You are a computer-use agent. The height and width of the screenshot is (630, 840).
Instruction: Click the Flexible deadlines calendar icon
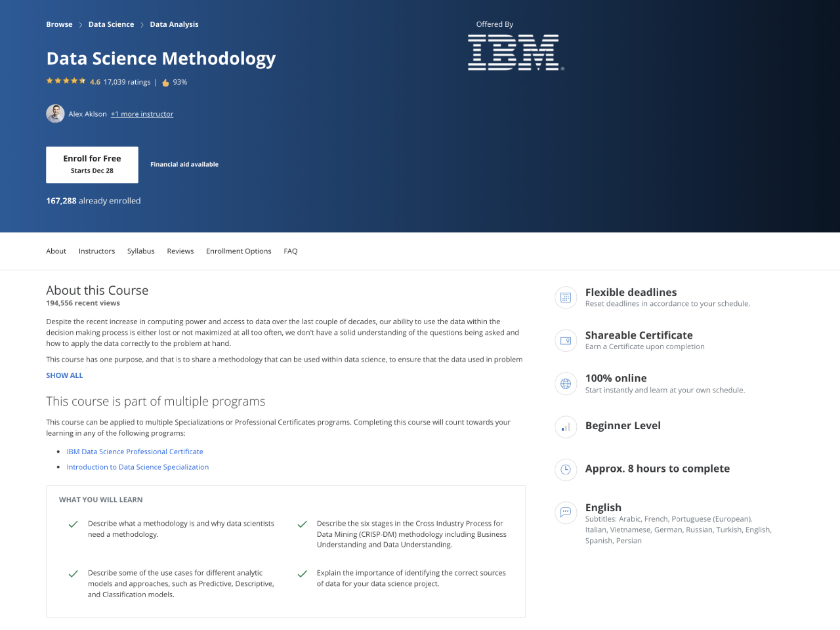(x=566, y=297)
